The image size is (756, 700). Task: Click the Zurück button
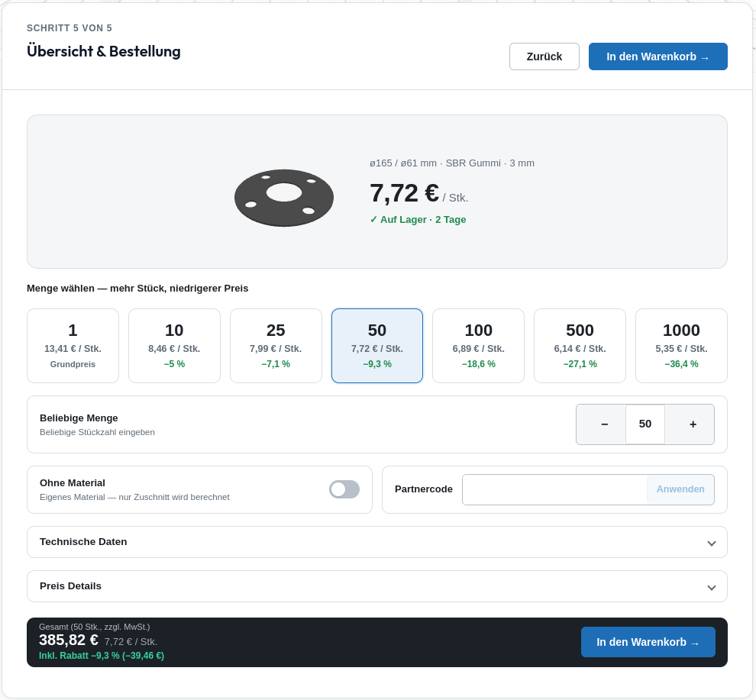point(544,56)
